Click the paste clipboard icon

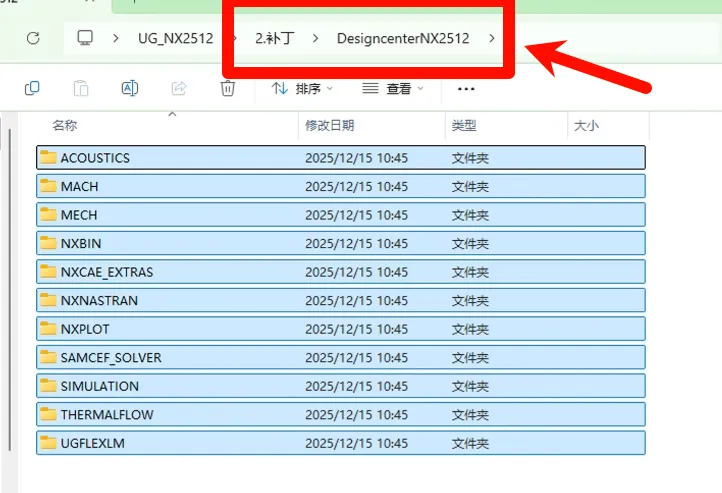pyautogui.click(x=81, y=88)
